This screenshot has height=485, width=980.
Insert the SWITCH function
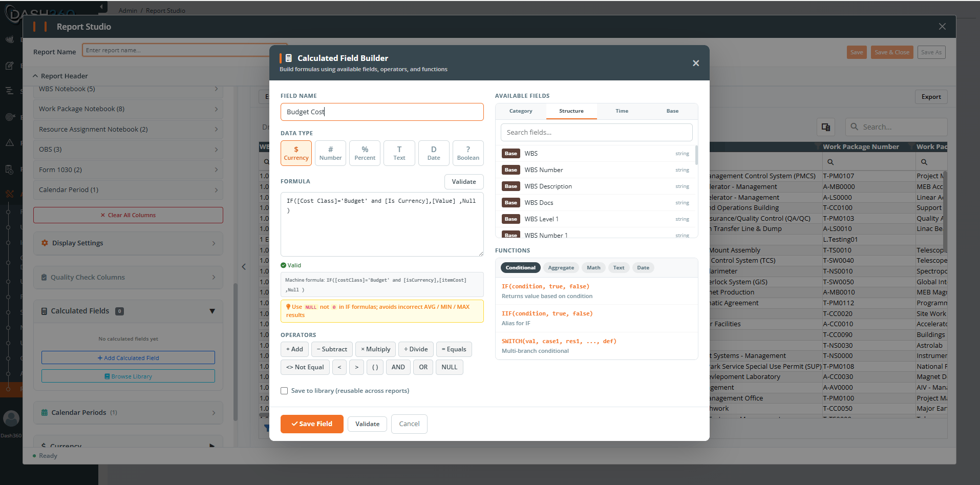(596, 346)
